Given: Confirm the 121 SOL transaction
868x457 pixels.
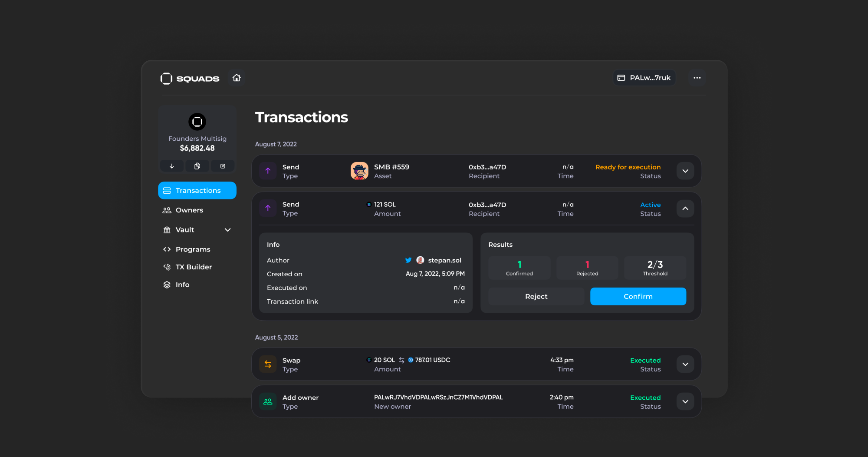Looking at the screenshot, I should [638, 296].
